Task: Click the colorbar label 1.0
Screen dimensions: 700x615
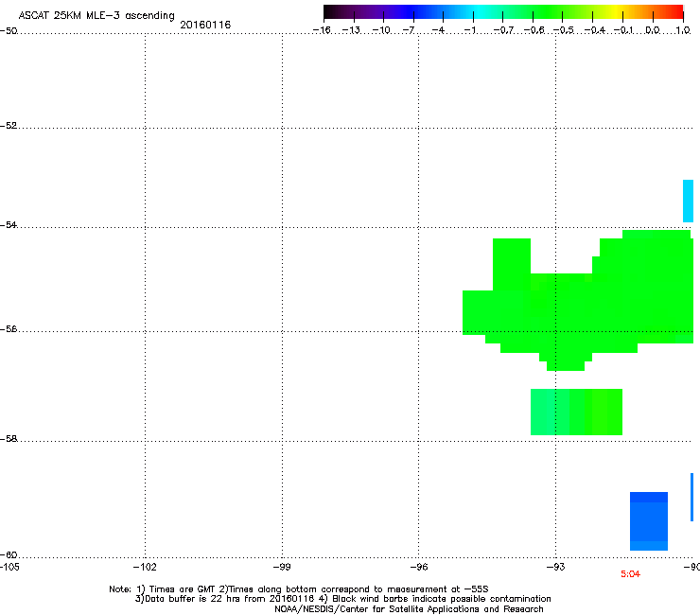Action: 683,30
